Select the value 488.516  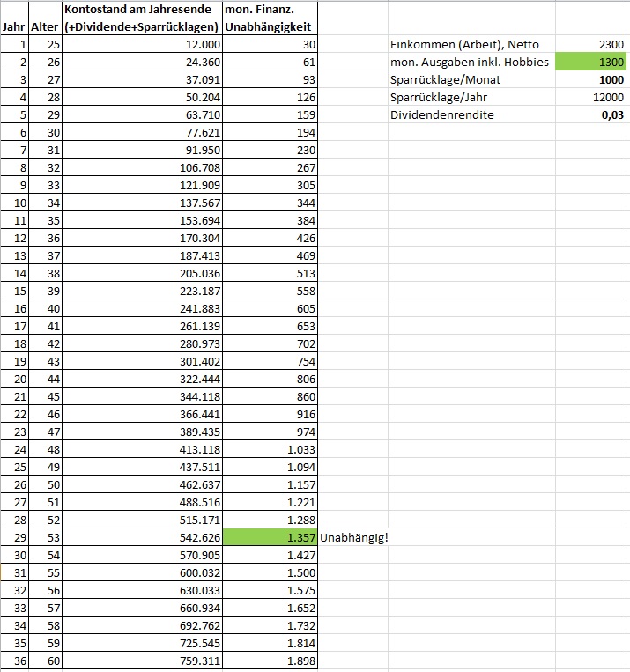tap(142, 501)
